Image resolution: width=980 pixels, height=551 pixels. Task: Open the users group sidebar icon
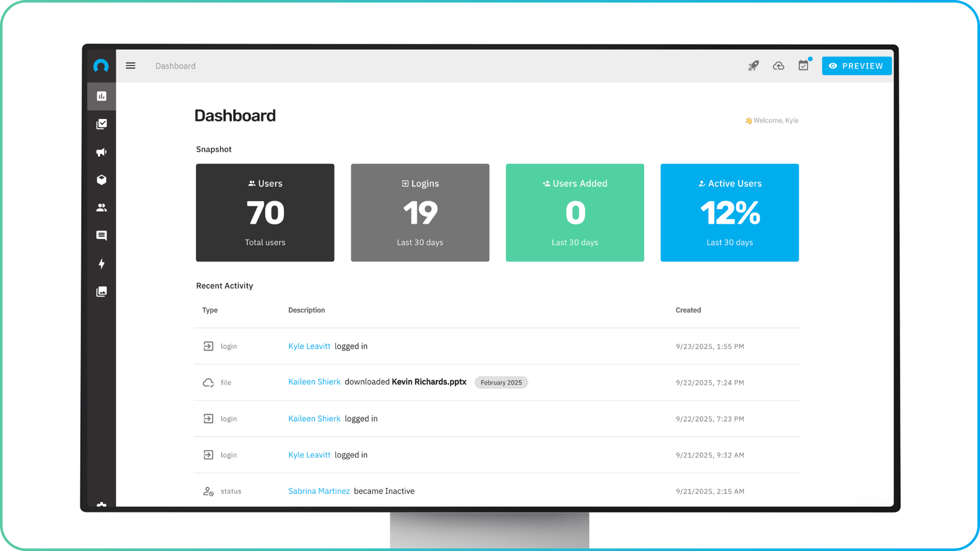point(102,208)
